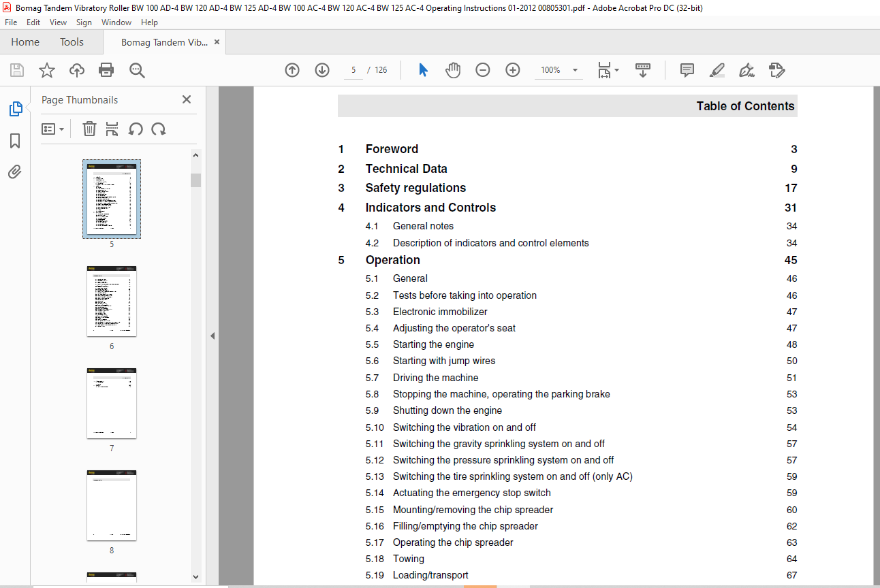This screenshot has width=880, height=588.
Task: Open the View menu
Action: [x=59, y=22]
